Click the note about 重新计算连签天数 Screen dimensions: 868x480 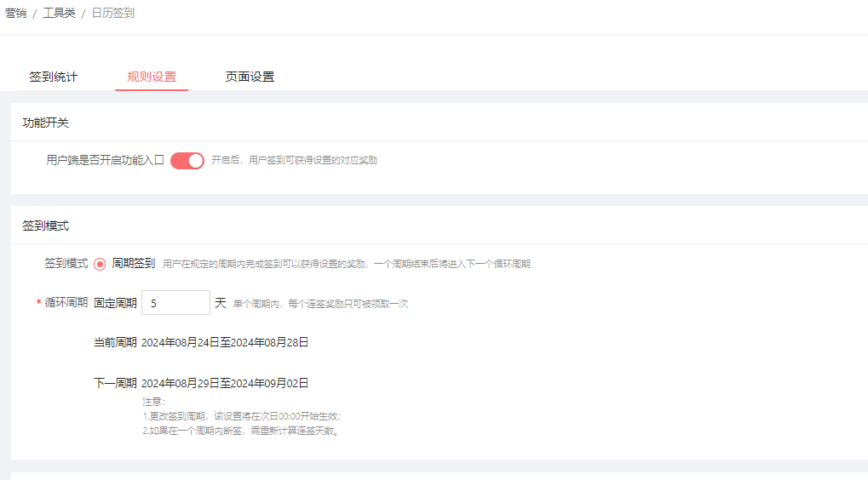pos(241,431)
